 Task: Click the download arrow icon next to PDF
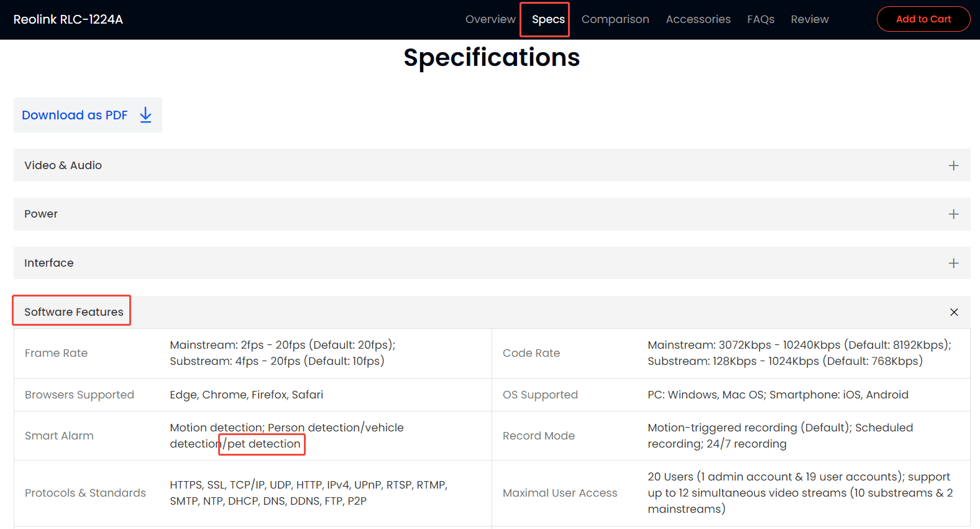point(145,115)
